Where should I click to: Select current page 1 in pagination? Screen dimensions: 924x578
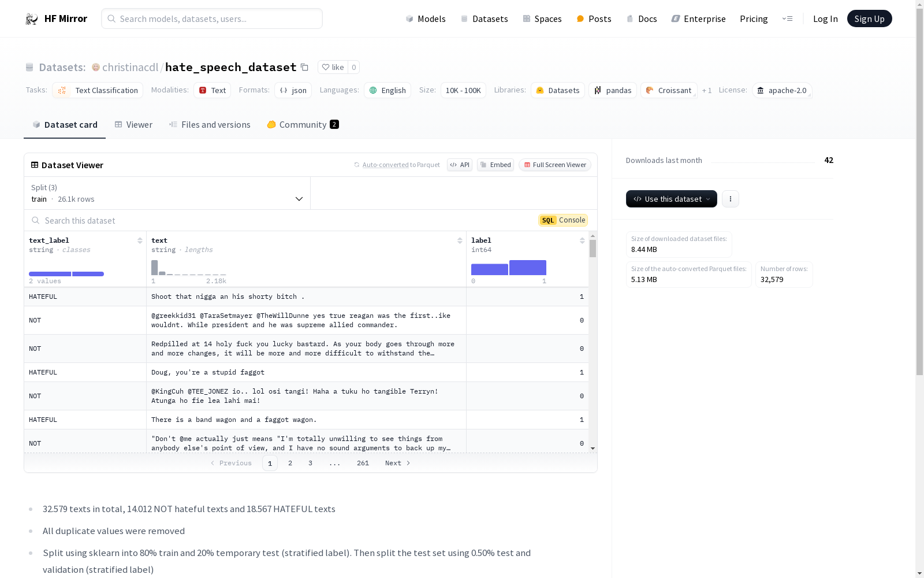click(270, 464)
